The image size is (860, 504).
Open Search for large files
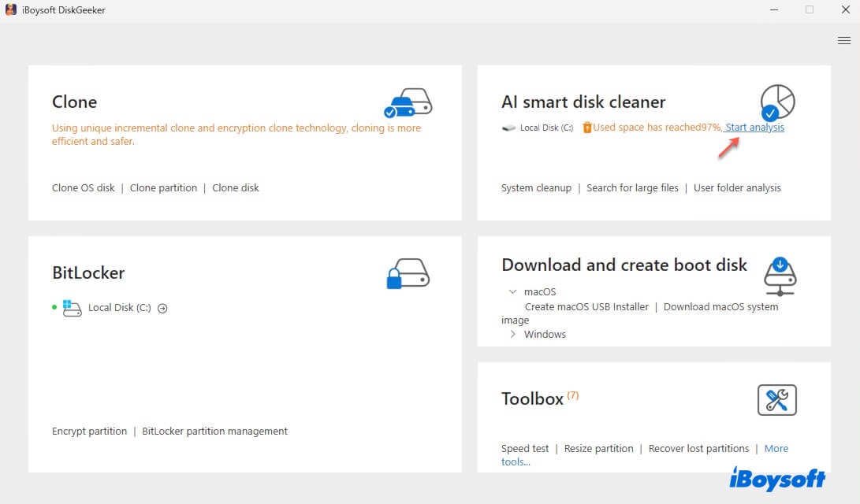click(632, 188)
